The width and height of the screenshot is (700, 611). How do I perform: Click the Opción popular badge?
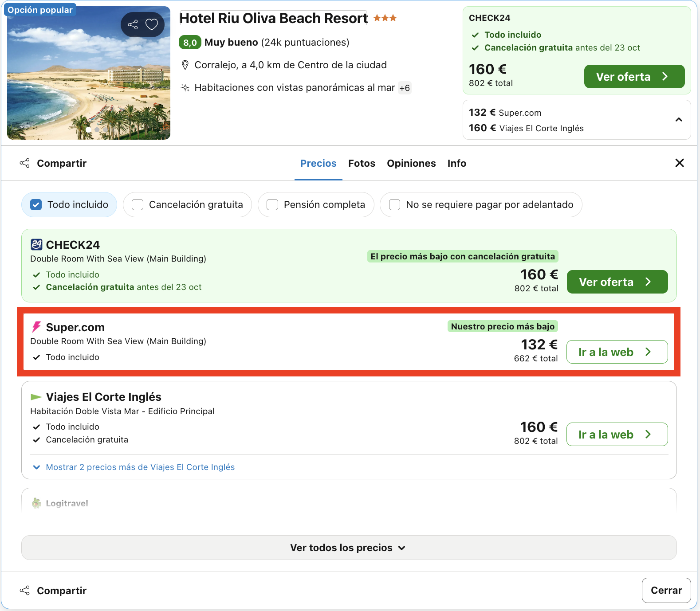click(x=40, y=10)
